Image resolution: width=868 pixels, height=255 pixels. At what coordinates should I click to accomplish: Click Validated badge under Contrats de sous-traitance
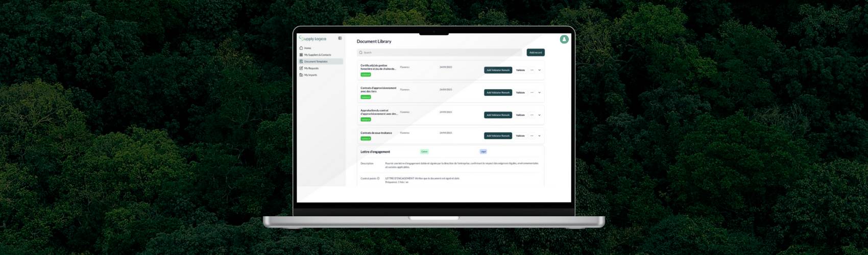pyautogui.click(x=366, y=138)
